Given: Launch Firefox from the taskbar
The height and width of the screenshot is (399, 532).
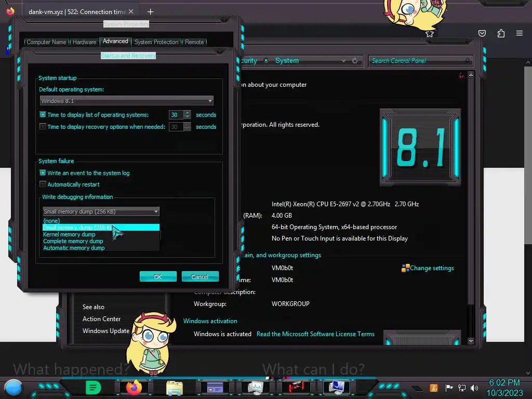Looking at the screenshot, I should pos(134,388).
